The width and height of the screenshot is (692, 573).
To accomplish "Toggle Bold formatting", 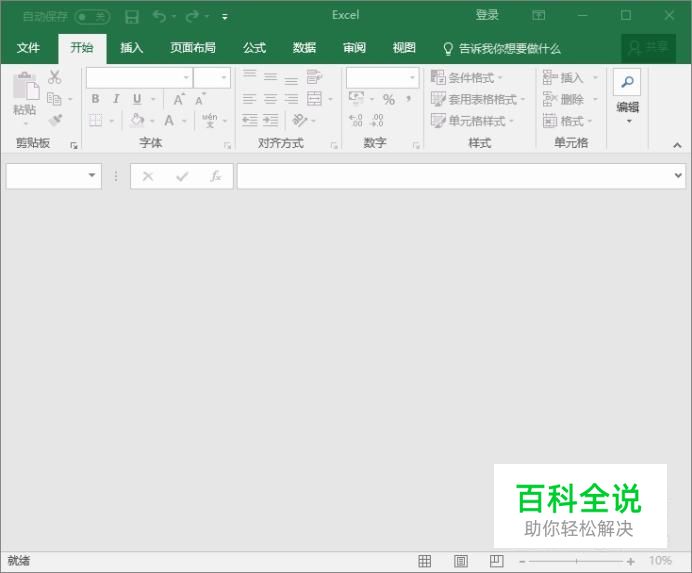I will coord(95,99).
